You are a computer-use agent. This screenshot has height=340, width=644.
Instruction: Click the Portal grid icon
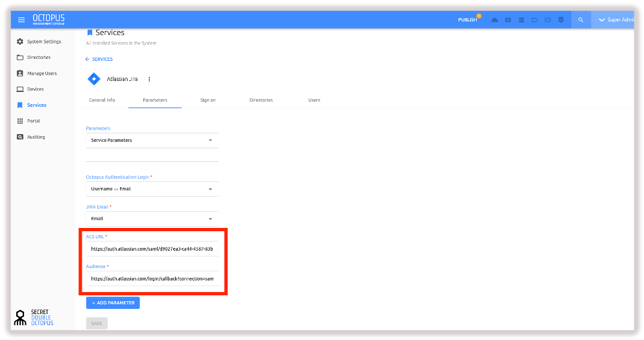[19, 121]
